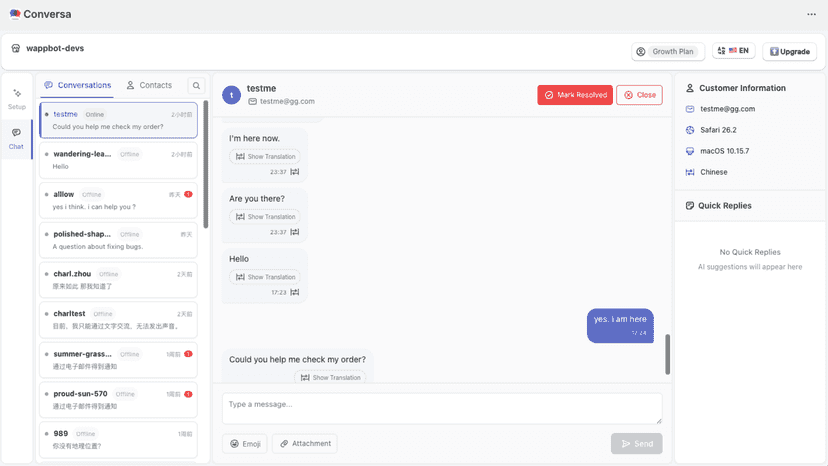The image size is (828, 466).
Task: Click the Conversa logo icon
Action: tap(15, 14)
